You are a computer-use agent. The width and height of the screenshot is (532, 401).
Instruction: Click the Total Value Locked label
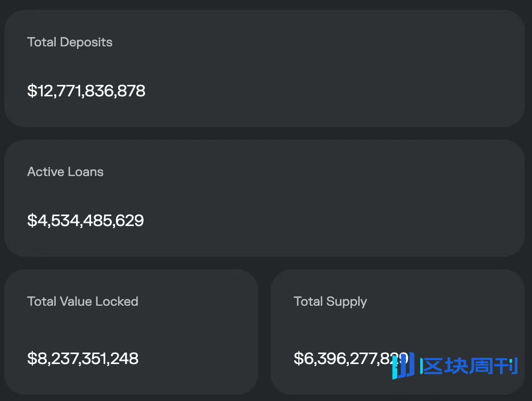click(82, 302)
